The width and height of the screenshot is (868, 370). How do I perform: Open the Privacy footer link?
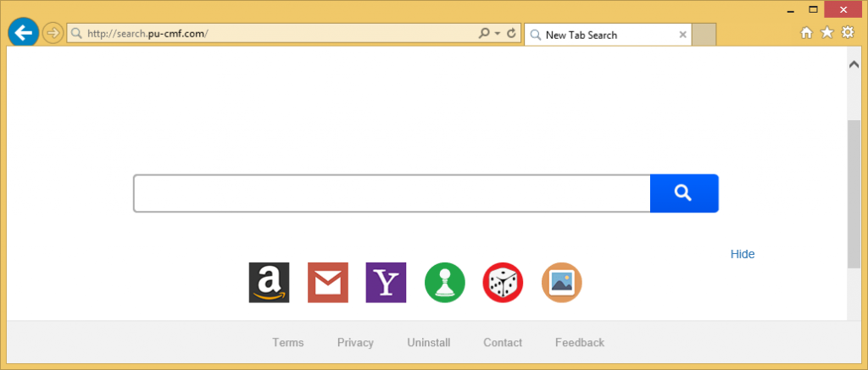355,343
